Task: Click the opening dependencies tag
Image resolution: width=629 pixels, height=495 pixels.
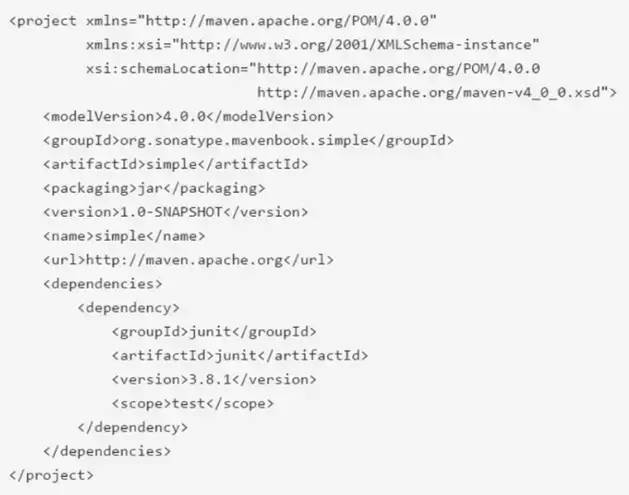Action: pos(103,284)
